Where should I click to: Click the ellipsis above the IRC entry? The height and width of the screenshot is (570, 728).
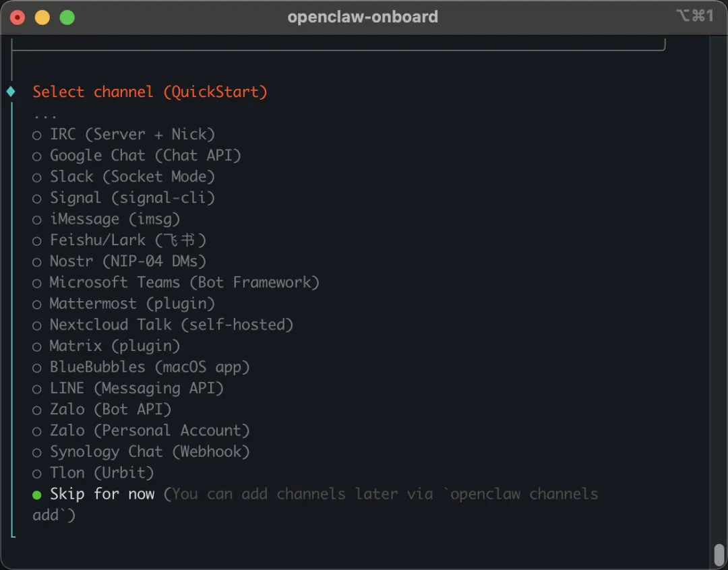pyautogui.click(x=45, y=116)
